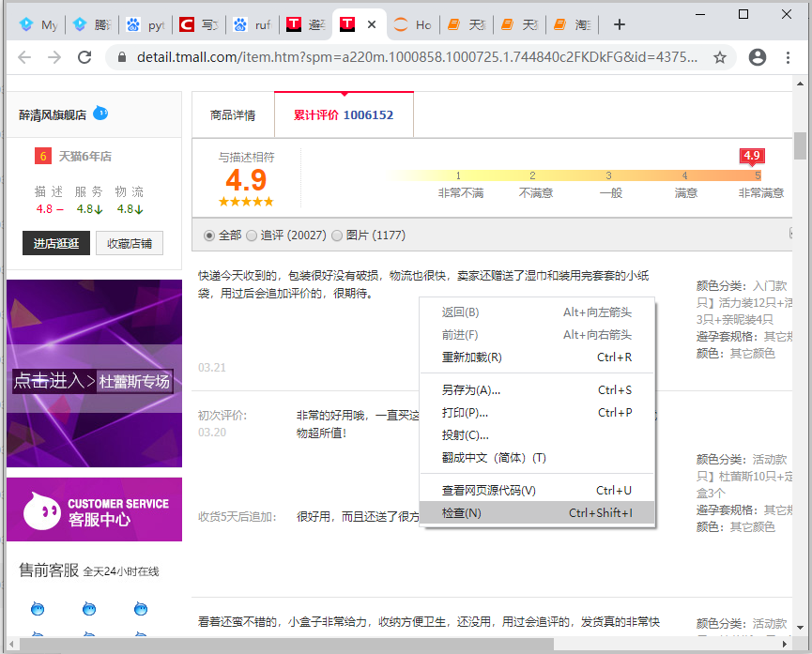This screenshot has width=812, height=654.
Task: Click the browser forward arrow
Action: point(54,57)
